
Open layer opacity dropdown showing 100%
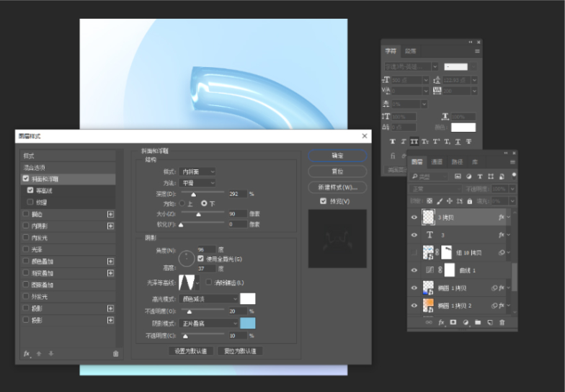pyautogui.click(x=512, y=189)
